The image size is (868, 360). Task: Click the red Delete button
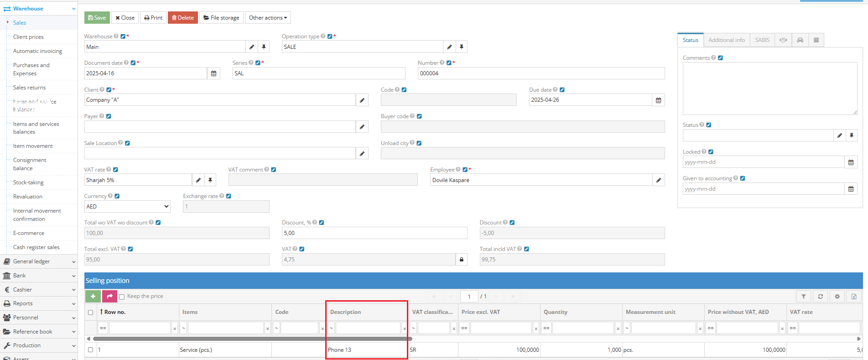183,18
